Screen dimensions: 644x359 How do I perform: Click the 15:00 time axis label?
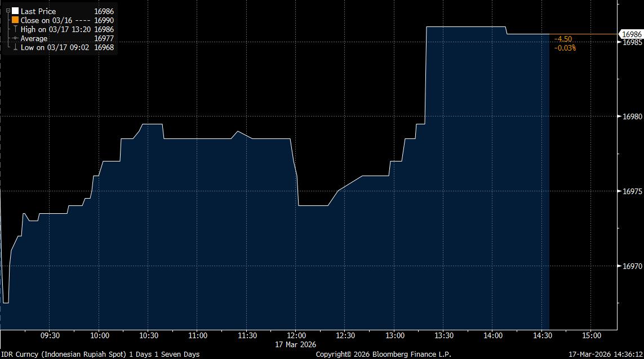click(x=590, y=336)
